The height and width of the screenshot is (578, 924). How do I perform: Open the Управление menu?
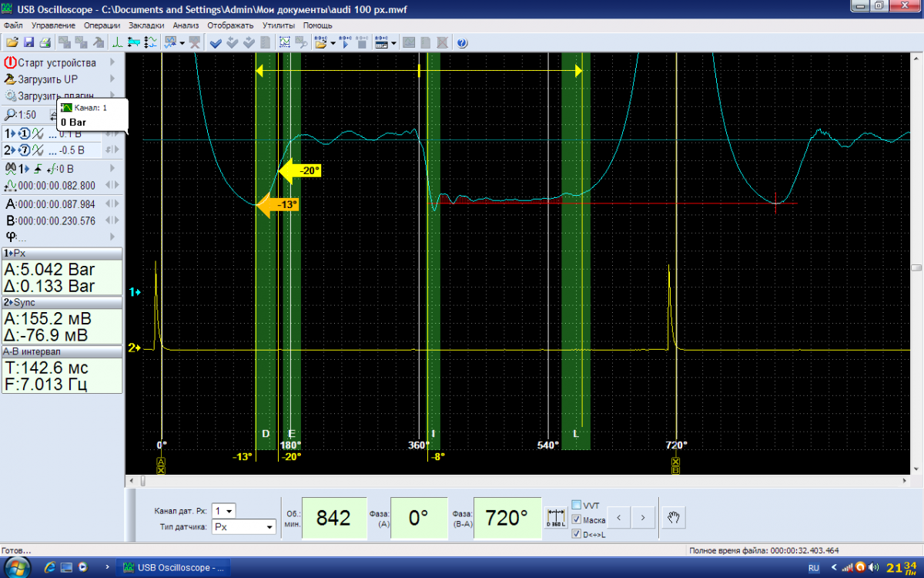coord(54,25)
